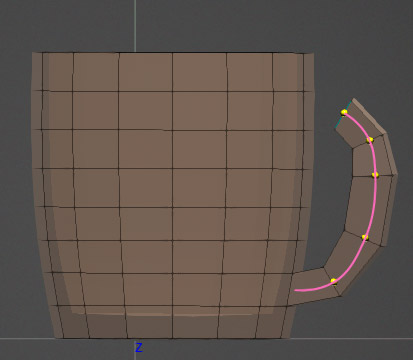The image size is (413, 360).
Task: Click the vertical axis line above the mug
Action: pos(135,26)
